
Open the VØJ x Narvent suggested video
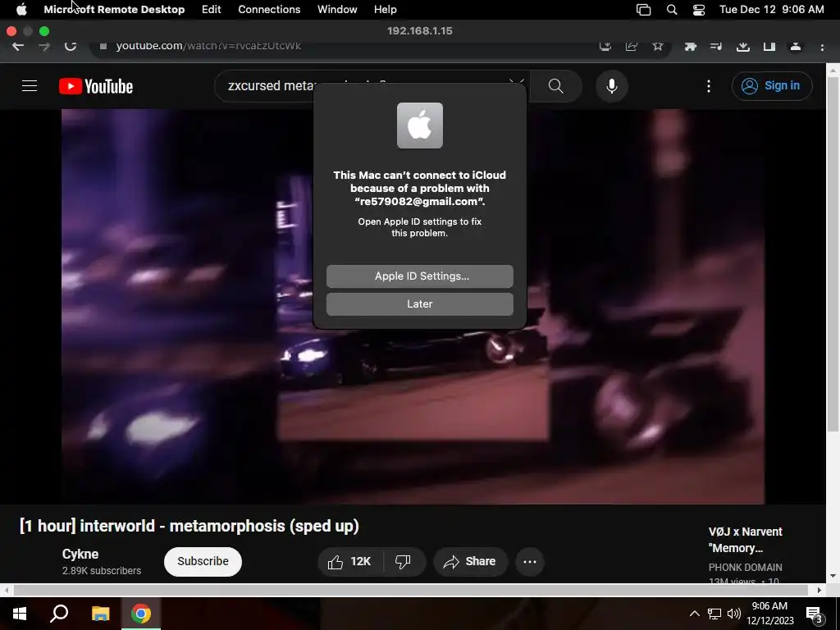(745, 540)
